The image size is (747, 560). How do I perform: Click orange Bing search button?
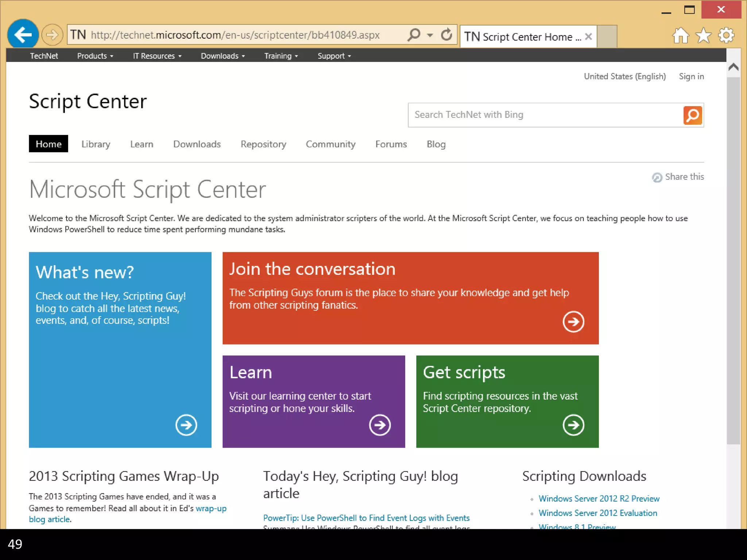(x=692, y=115)
